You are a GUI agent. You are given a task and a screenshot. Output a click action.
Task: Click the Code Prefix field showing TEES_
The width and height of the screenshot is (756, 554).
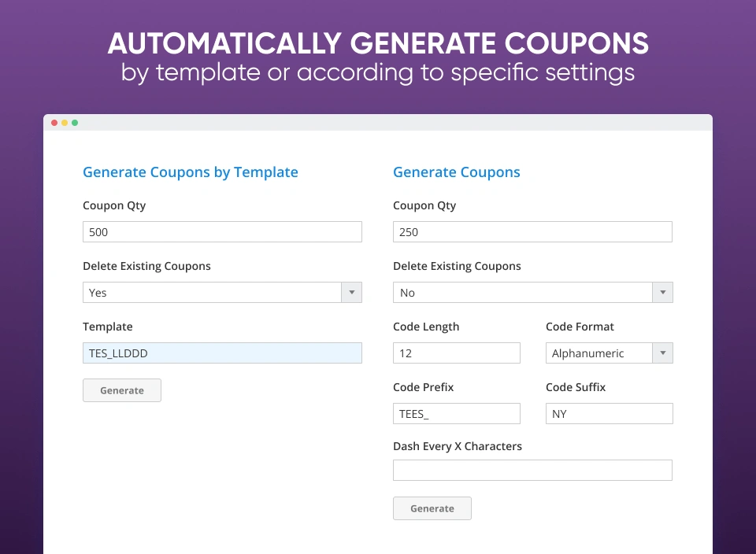pyautogui.click(x=456, y=413)
